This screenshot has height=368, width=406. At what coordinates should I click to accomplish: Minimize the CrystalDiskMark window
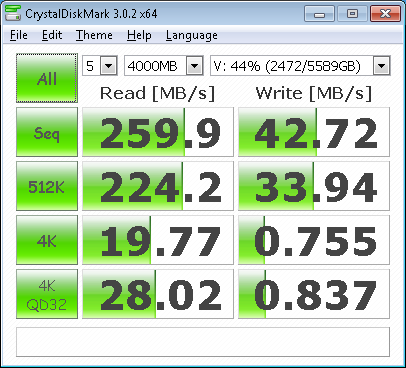pyautogui.click(x=319, y=14)
